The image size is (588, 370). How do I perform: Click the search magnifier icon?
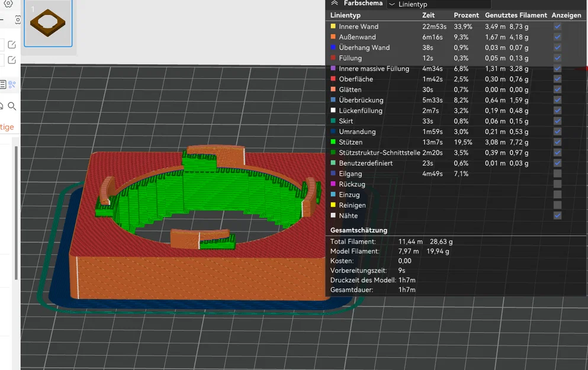pyautogui.click(x=12, y=106)
